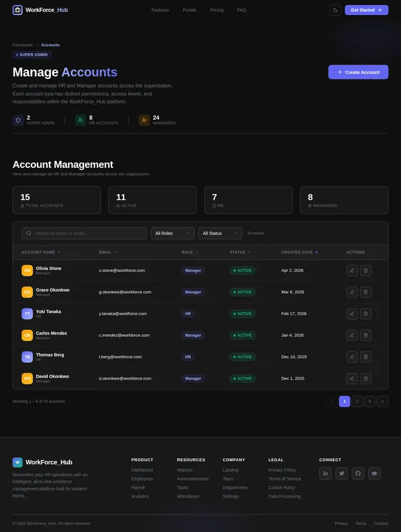The image size is (401, 532).
Task: Delete Carlos Mendez's account
Action: 366,335
